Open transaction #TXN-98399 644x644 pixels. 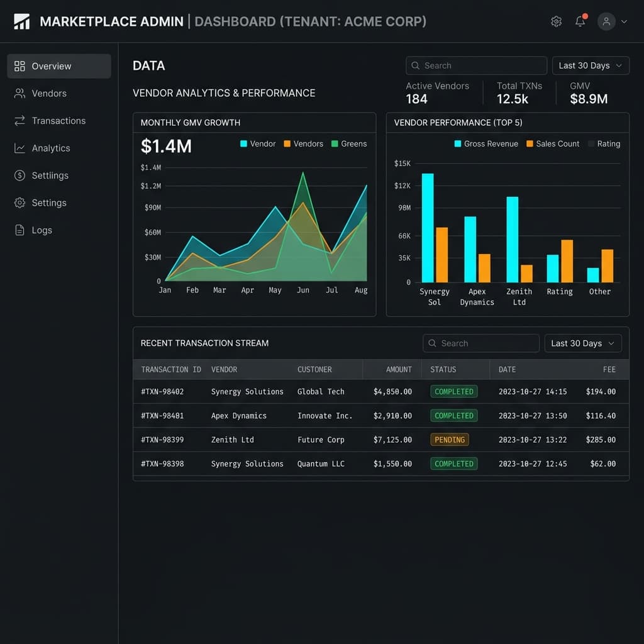pyautogui.click(x=162, y=440)
